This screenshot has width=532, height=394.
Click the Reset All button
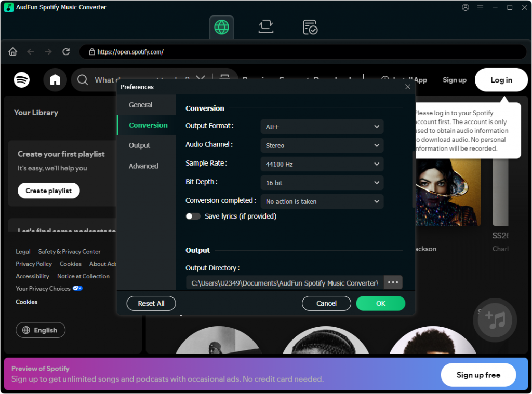[x=151, y=303]
